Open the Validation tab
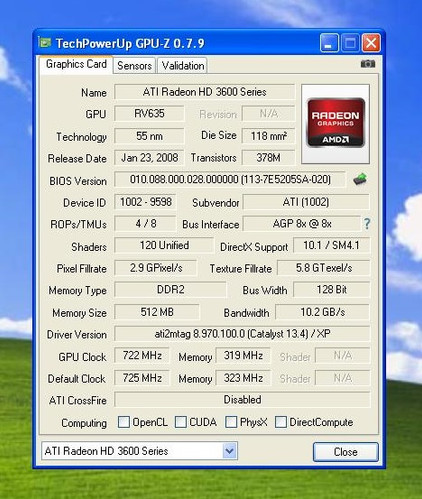 click(183, 65)
